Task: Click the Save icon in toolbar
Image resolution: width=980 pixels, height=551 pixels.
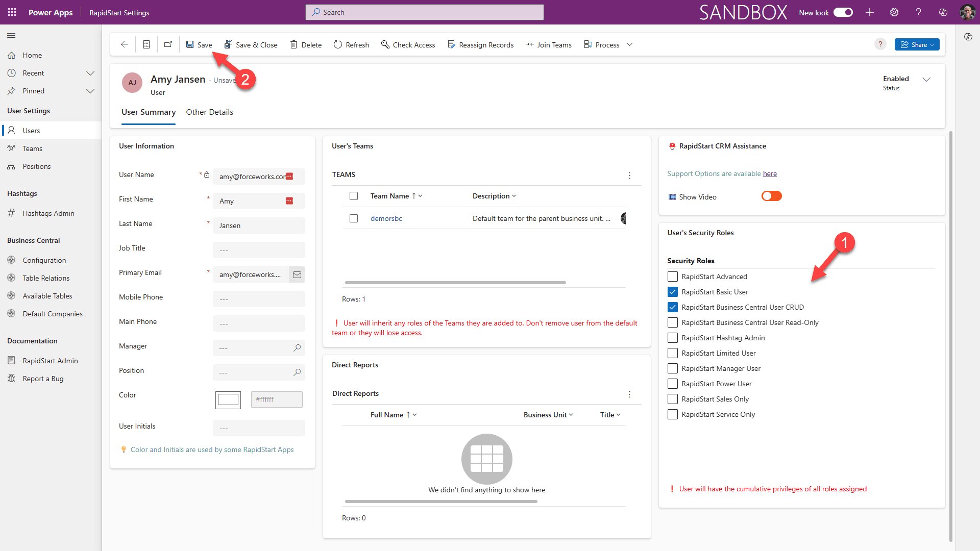Action: (x=190, y=45)
